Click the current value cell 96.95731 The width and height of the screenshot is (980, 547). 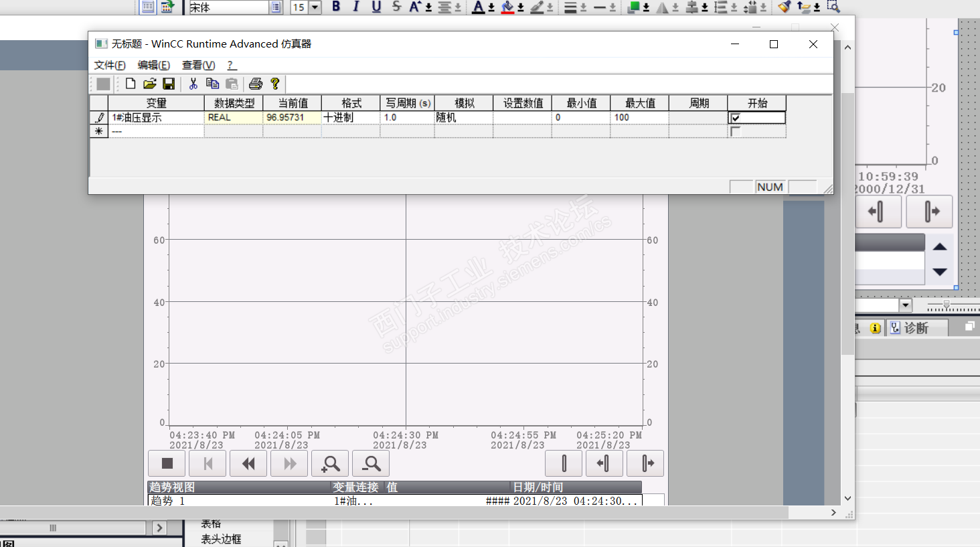(293, 118)
